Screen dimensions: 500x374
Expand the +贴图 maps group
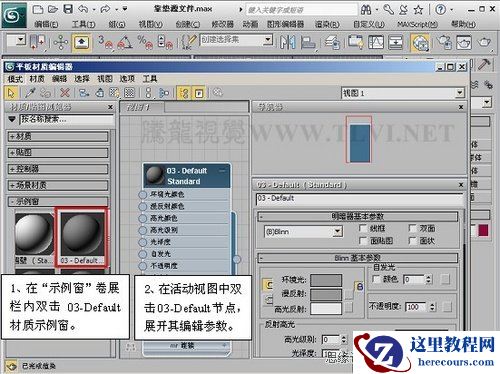click(x=58, y=153)
